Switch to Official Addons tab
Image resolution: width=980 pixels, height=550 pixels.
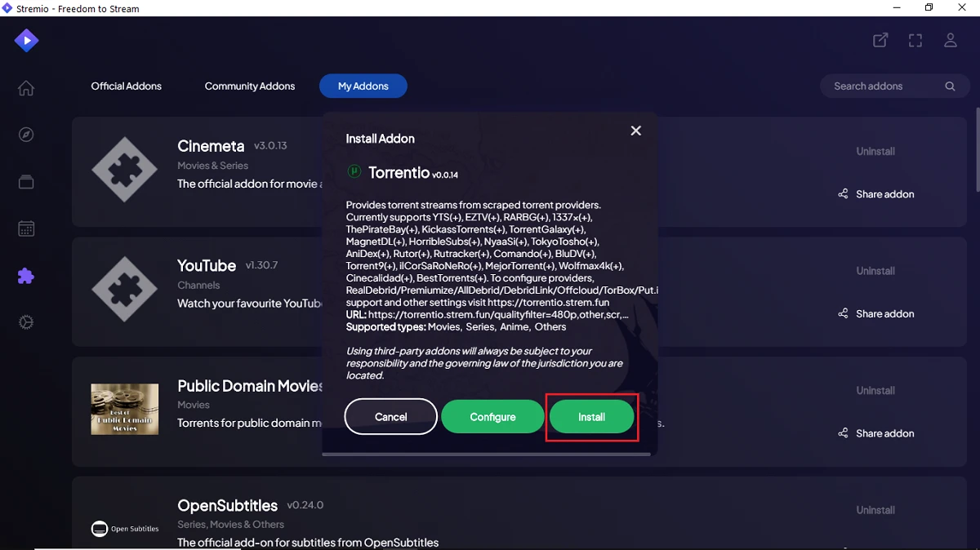click(x=127, y=86)
